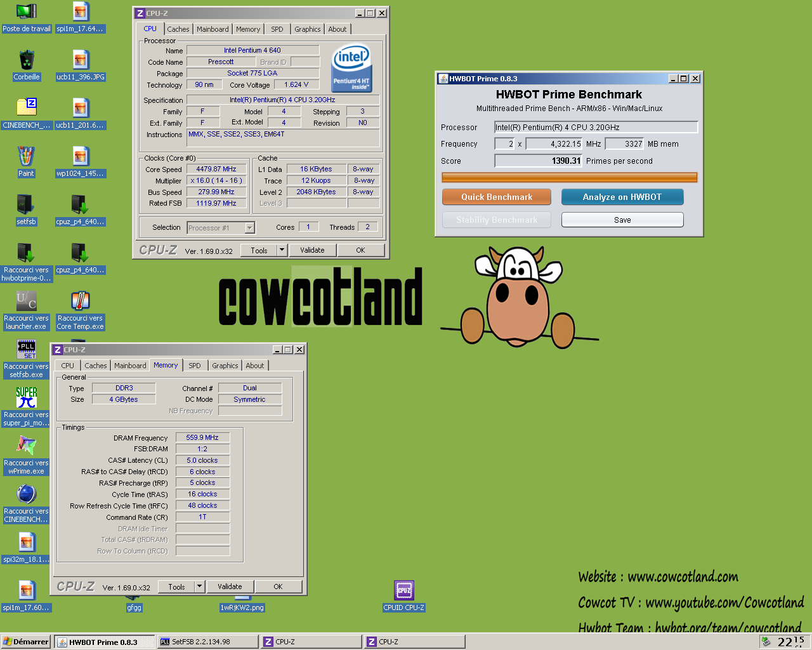812x650 pixels.
Task: Open SPD tab in lower CPU-Z
Action: point(195,366)
